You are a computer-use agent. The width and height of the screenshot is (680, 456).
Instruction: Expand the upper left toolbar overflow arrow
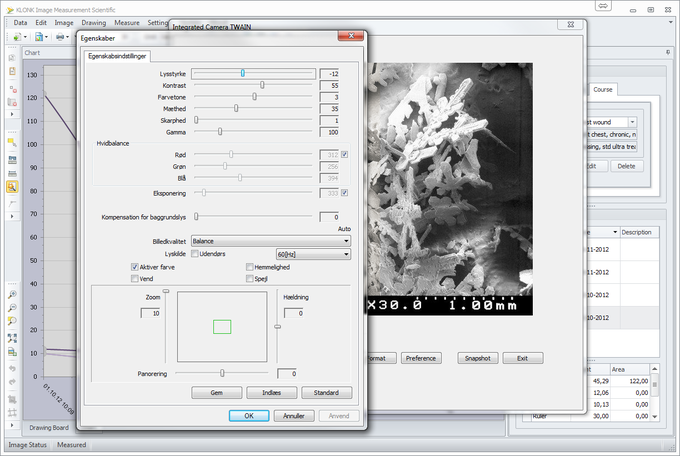click(x=12, y=114)
